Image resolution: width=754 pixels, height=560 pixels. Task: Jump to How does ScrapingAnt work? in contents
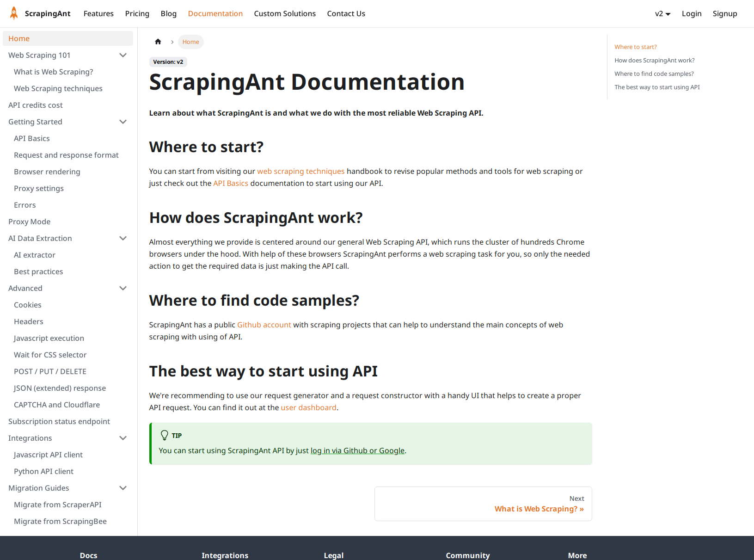(x=655, y=60)
